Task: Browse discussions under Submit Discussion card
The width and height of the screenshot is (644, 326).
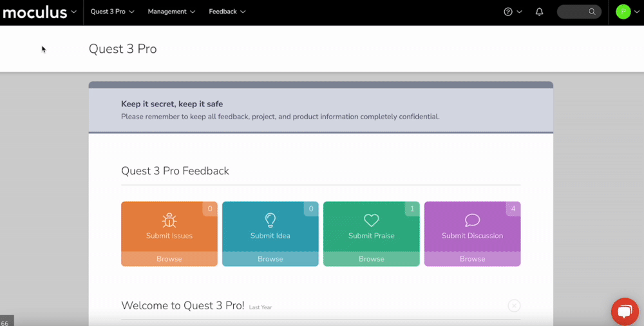Action: (x=472, y=259)
